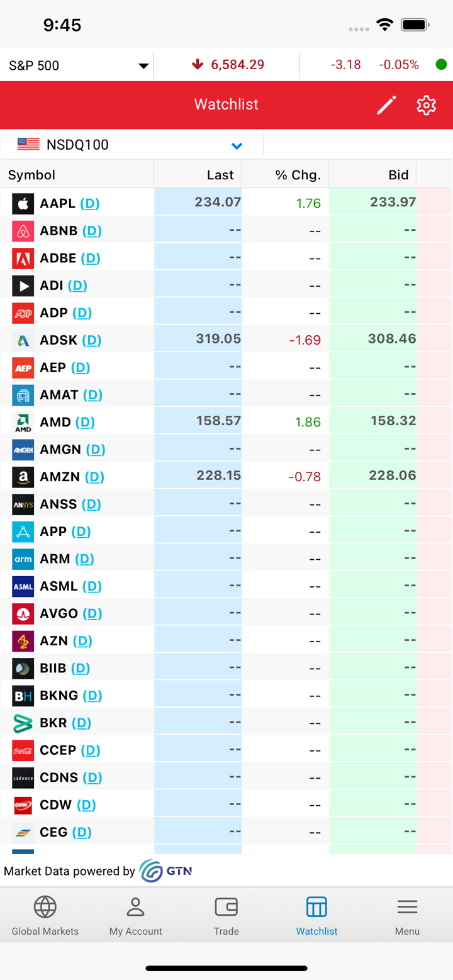Tap the GTN market data logo
The image size is (453, 980).
[166, 871]
